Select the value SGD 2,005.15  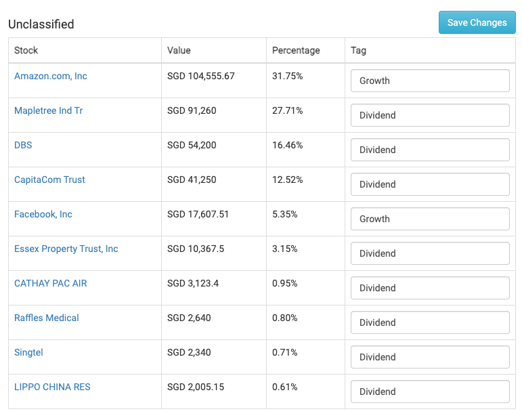coord(196,387)
